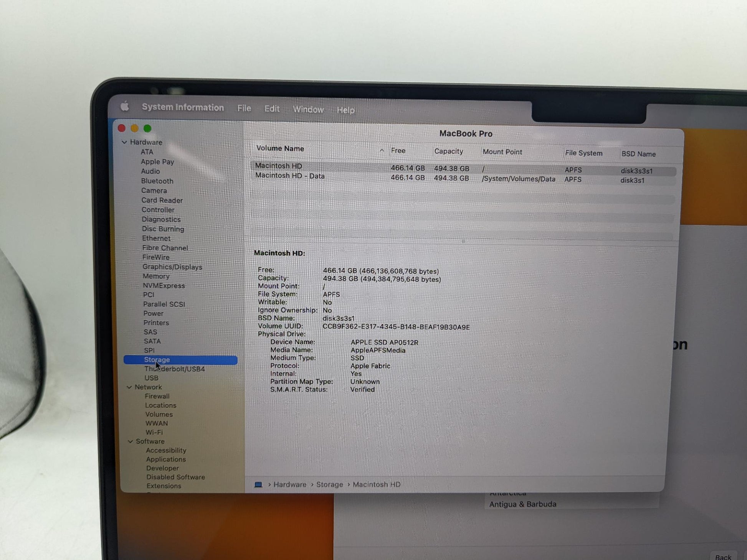Image resolution: width=747 pixels, height=560 pixels.
Task: Open the Window menu
Action: 308,110
